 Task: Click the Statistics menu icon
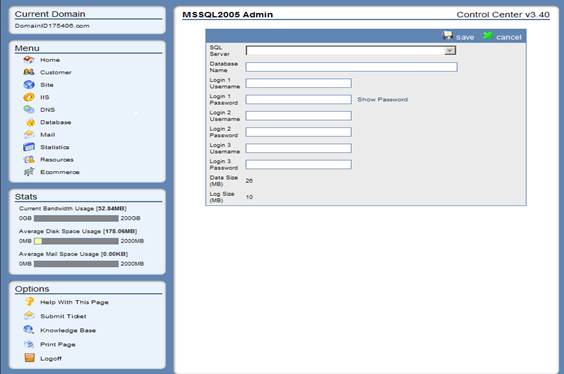[29, 147]
